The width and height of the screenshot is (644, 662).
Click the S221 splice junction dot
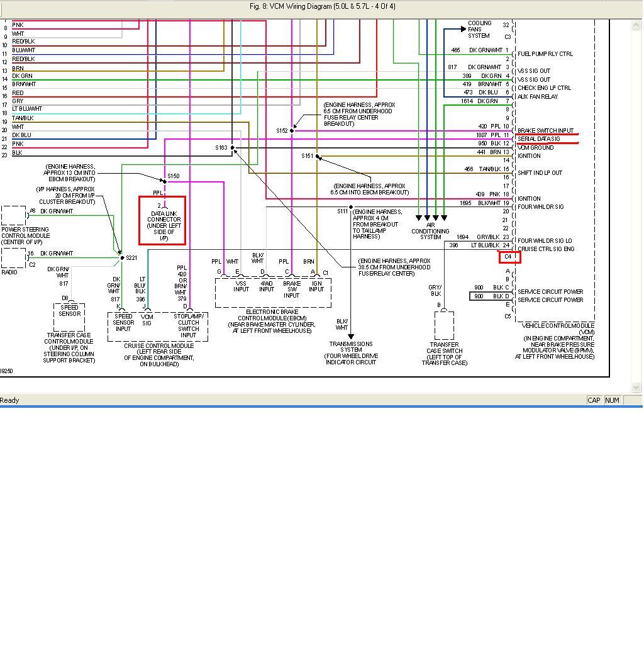(121, 257)
